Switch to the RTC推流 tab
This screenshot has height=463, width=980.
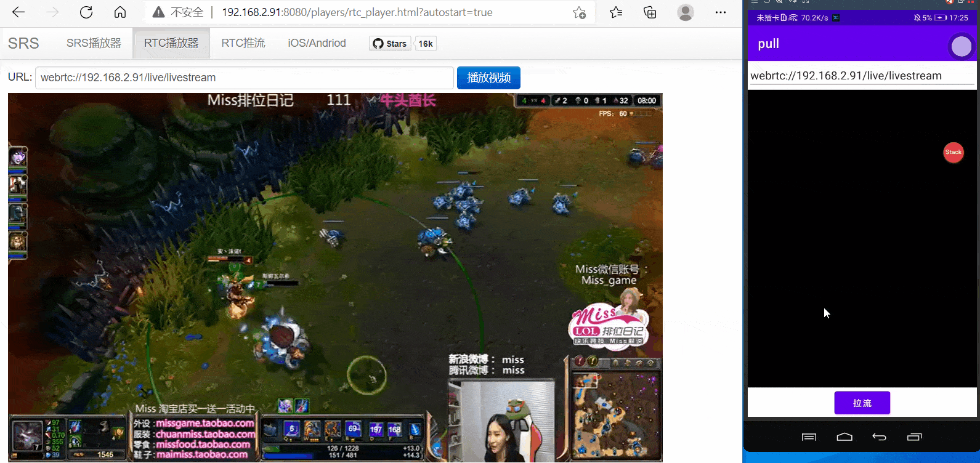pyautogui.click(x=243, y=43)
